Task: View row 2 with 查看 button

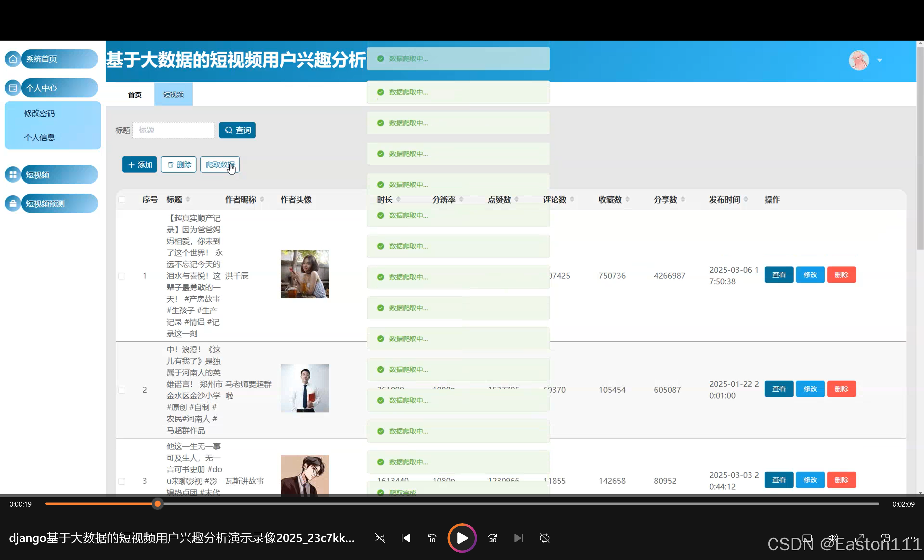Action: [779, 389]
